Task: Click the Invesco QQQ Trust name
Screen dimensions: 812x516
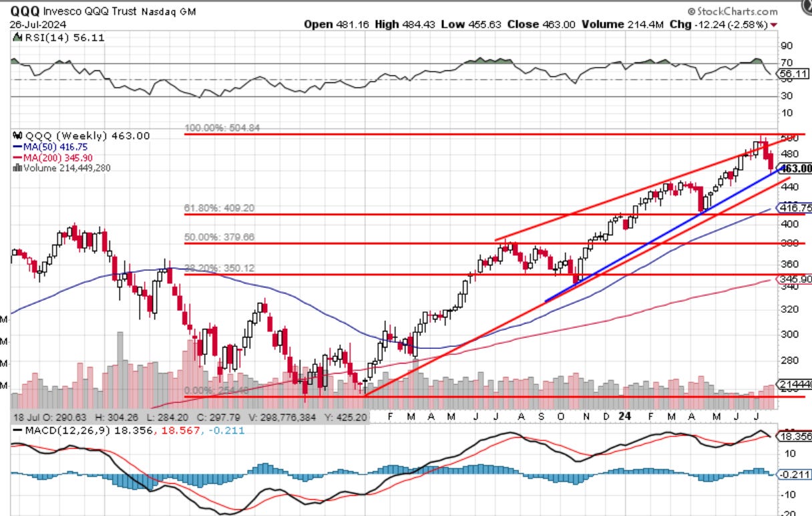Action: (91, 11)
